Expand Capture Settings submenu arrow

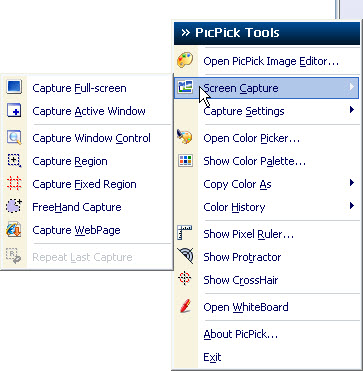[x=351, y=109]
